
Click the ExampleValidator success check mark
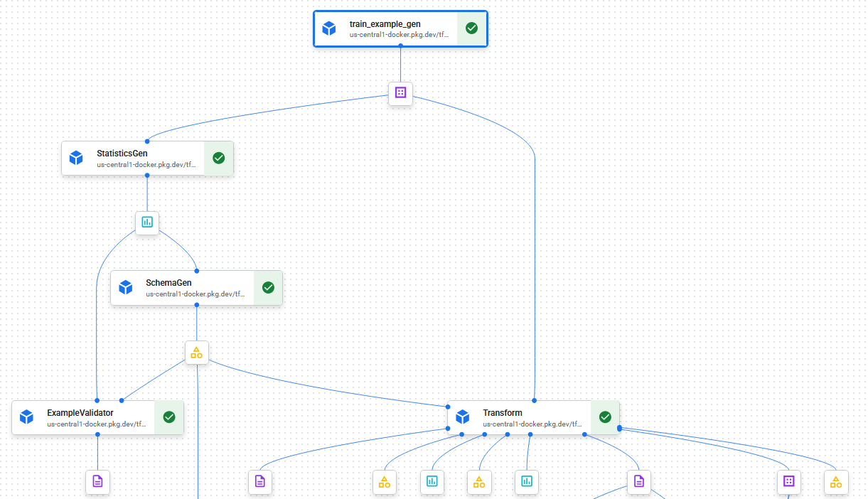tap(169, 417)
